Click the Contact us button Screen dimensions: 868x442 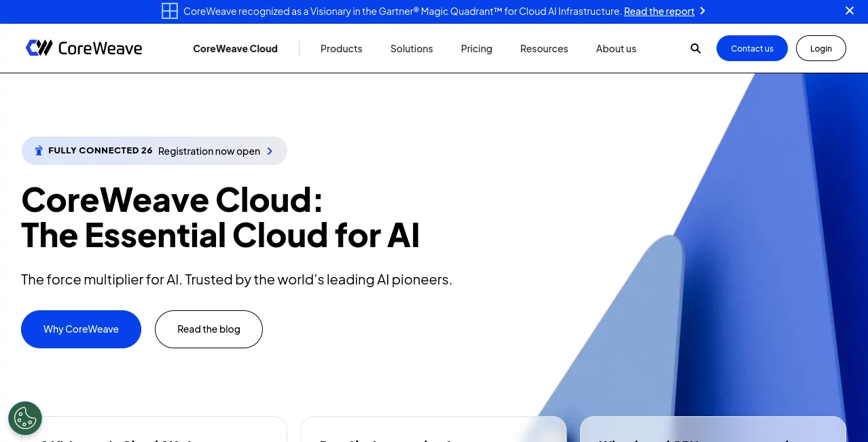click(752, 48)
